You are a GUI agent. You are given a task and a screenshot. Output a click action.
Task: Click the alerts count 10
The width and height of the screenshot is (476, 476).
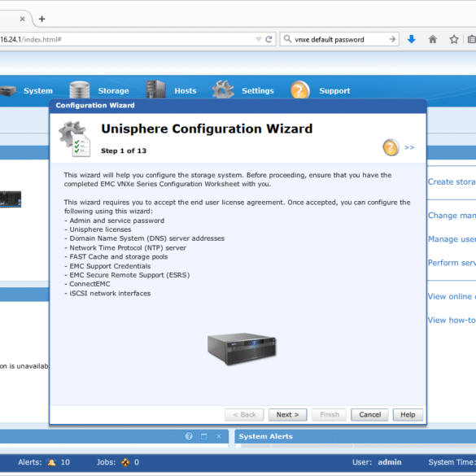(65, 462)
